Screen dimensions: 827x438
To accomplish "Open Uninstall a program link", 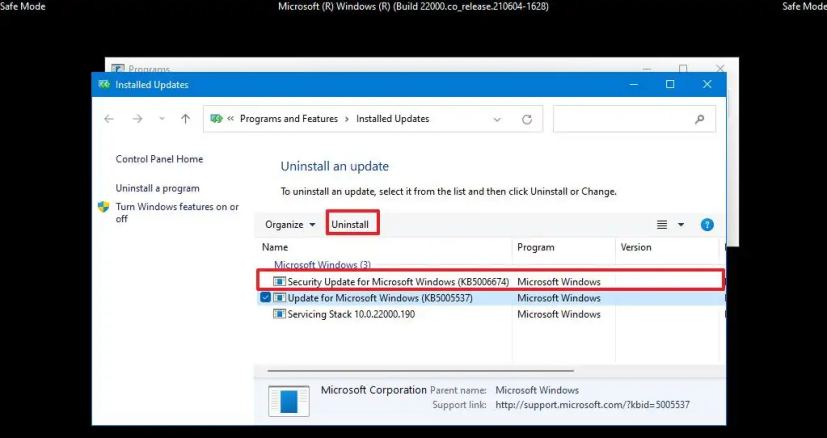I will click(x=158, y=188).
